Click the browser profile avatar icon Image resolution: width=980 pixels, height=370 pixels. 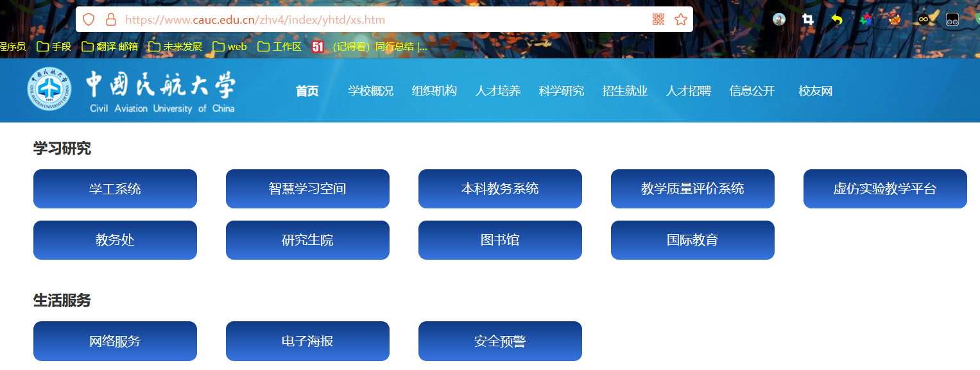click(778, 19)
